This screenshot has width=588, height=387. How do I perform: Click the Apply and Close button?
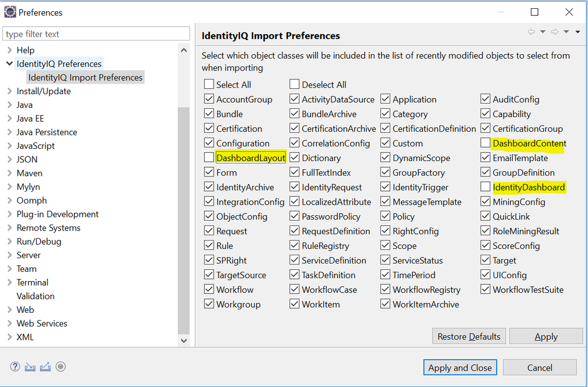point(460,368)
